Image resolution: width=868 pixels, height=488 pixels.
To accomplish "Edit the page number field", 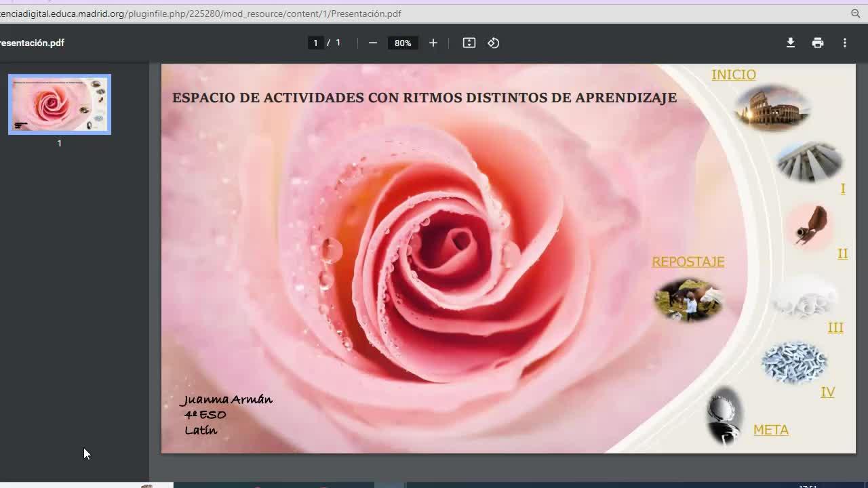I will (315, 43).
